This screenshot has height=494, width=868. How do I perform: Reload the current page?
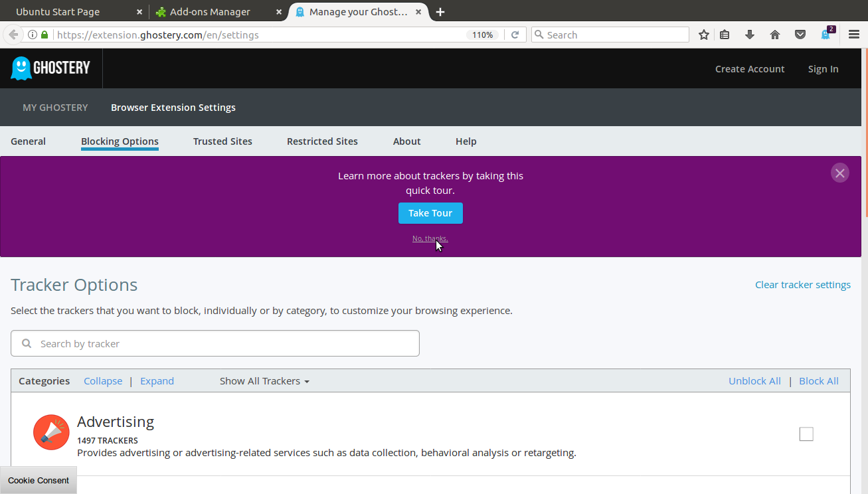[515, 35]
